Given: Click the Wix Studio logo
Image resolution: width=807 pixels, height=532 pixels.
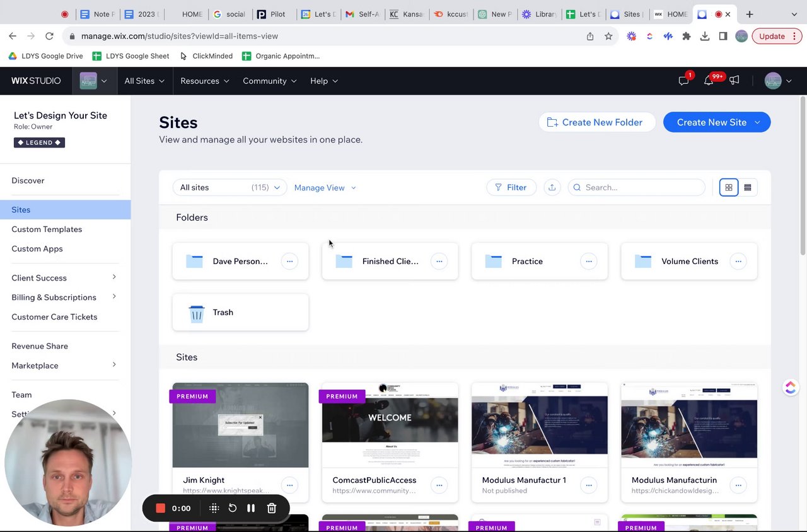Looking at the screenshot, I should [x=36, y=81].
